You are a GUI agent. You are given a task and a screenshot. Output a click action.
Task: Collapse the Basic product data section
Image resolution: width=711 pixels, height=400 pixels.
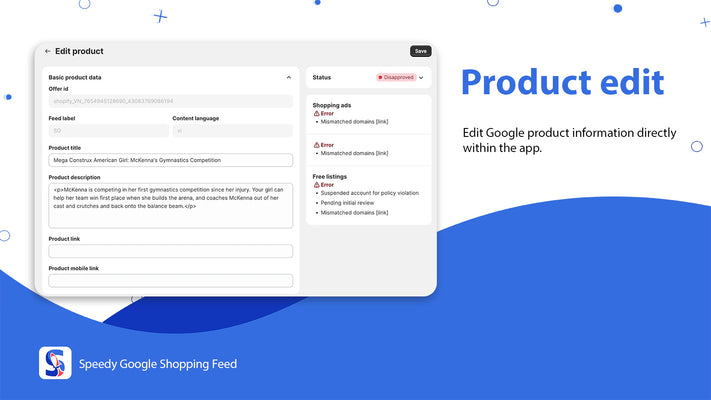click(289, 77)
